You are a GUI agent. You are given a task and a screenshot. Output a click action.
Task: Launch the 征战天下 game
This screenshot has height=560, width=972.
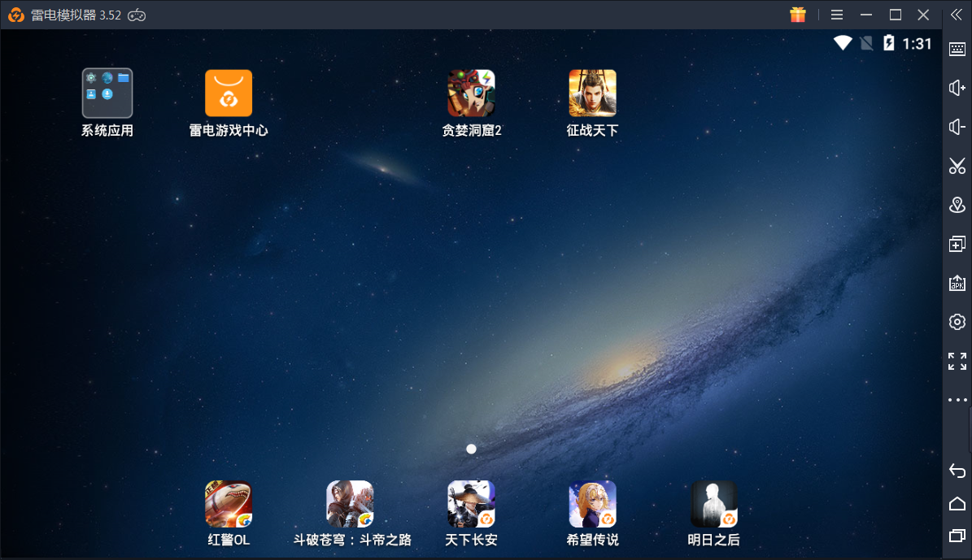pos(593,93)
